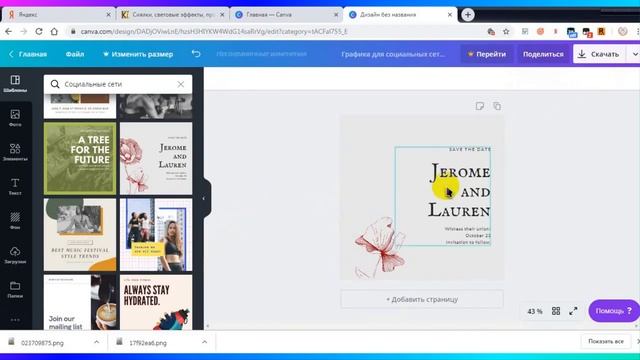
Task: Switch to second browser tab with K icon
Action: click(x=172, y=15)
